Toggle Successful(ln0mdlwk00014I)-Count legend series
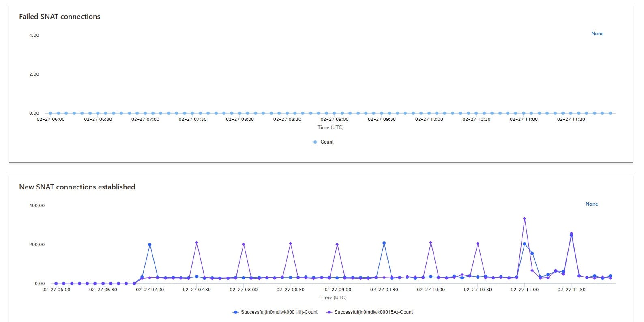This screenshot has width=644, height=322. [275, 312]
